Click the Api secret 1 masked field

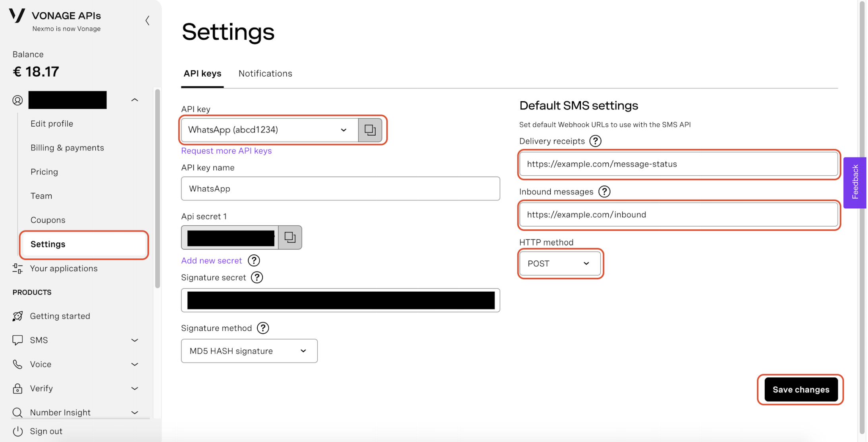pos(230,237)
